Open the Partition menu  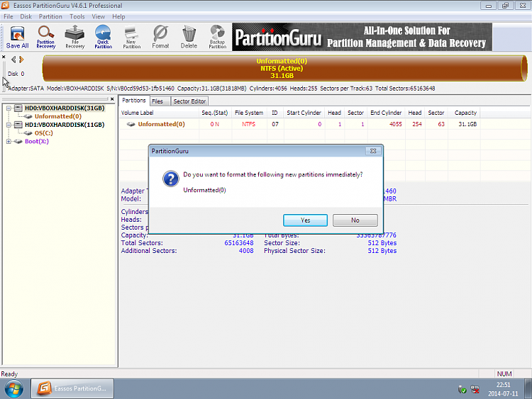(x=50, y=16)
